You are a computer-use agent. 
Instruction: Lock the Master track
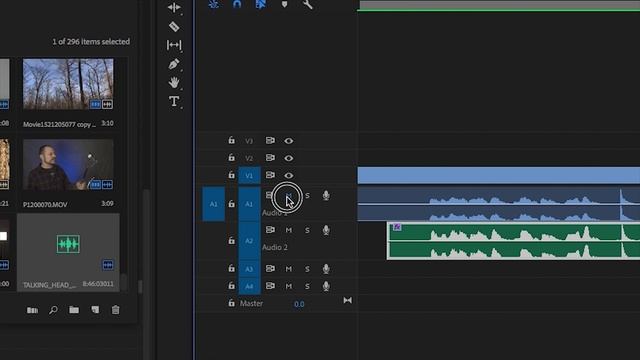[231, 303]
